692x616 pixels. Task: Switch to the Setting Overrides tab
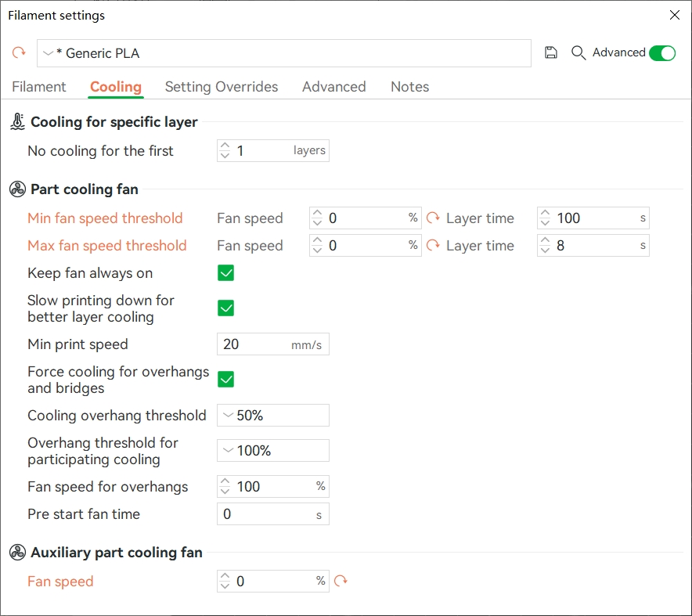[222, 86]
